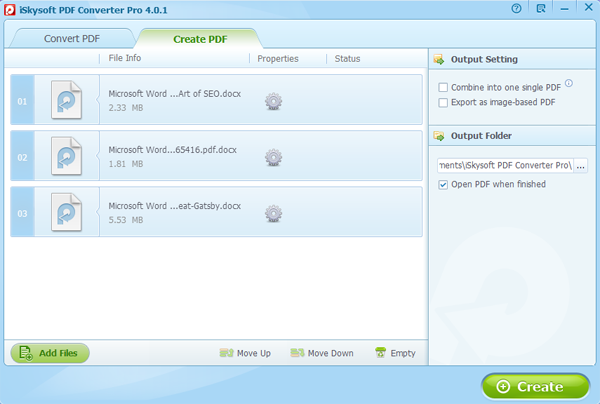The width and height of the screenshot is (600, 404).
Task: Click document icon of Art of SEO.docx
Action: tap(67, 99)
